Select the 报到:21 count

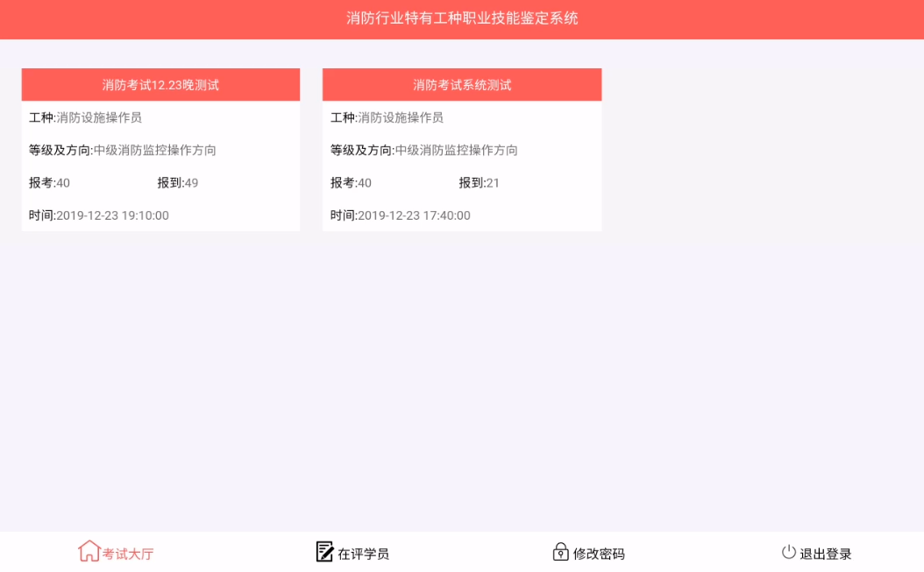480,183
